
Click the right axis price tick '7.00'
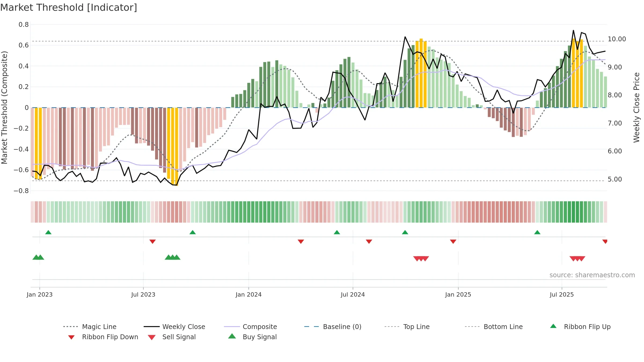click(x=615, y=123)
